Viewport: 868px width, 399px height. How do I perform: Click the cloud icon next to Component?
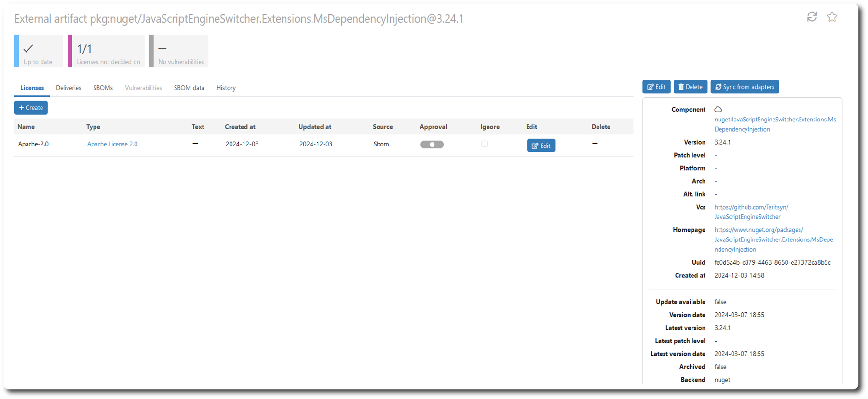pos(718,109)
